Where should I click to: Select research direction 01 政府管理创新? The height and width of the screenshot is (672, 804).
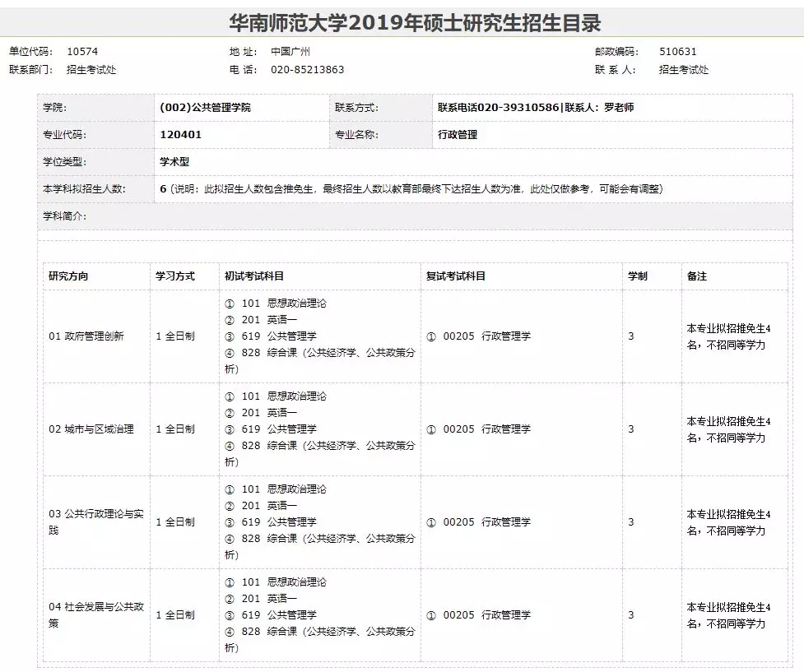pyautogui.click(x=86, y=336)
